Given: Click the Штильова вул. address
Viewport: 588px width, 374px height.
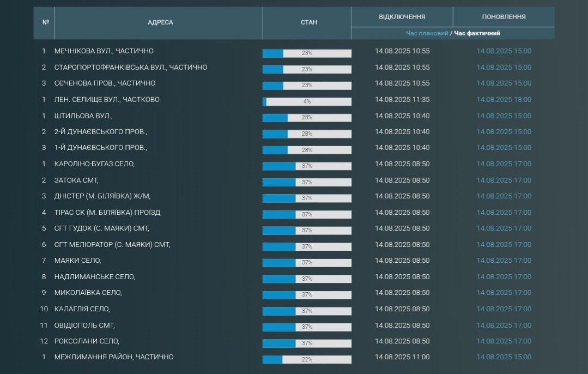Looking at the screenshot, I should pyautogui.click(x=83, y=116).
